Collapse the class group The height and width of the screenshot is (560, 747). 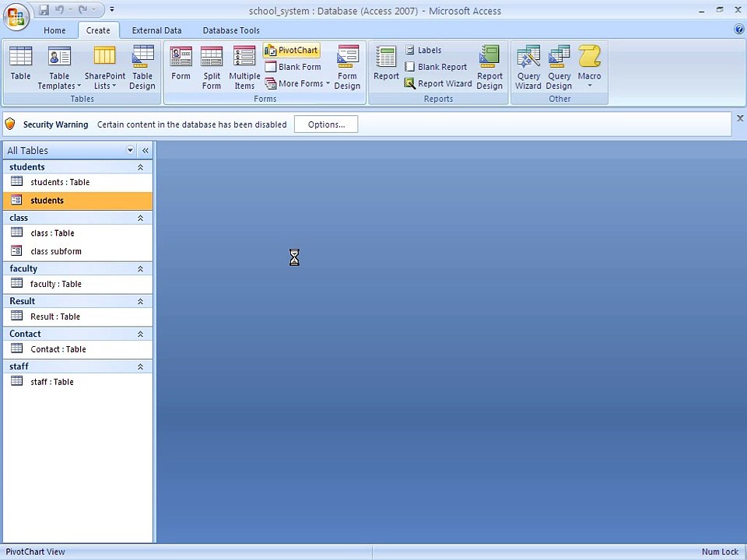point(141,218)
